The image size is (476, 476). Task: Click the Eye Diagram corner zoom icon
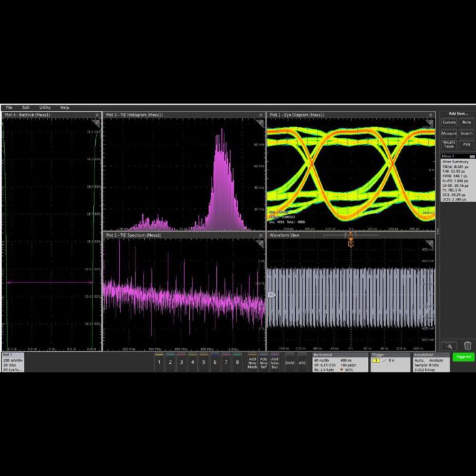click(430, 122)
